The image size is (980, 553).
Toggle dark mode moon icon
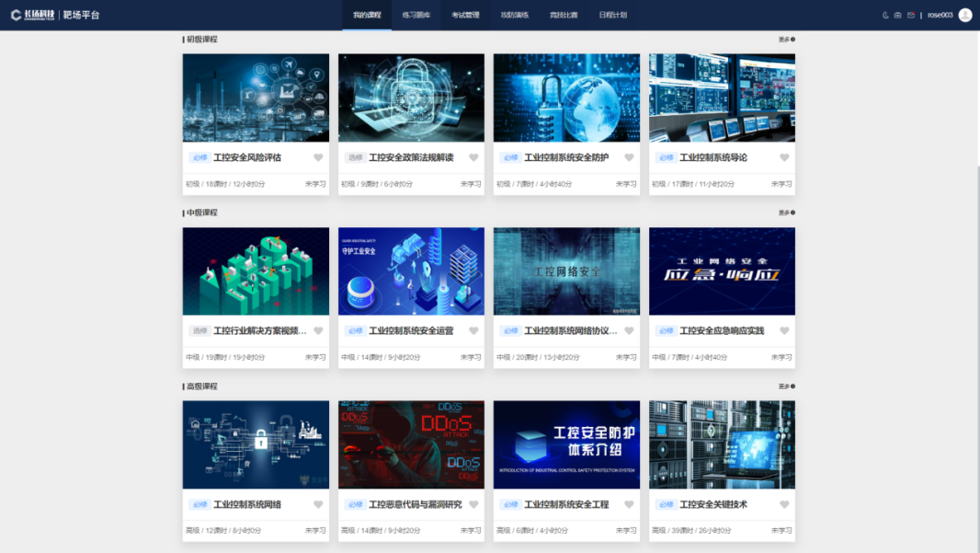(886, 16)
